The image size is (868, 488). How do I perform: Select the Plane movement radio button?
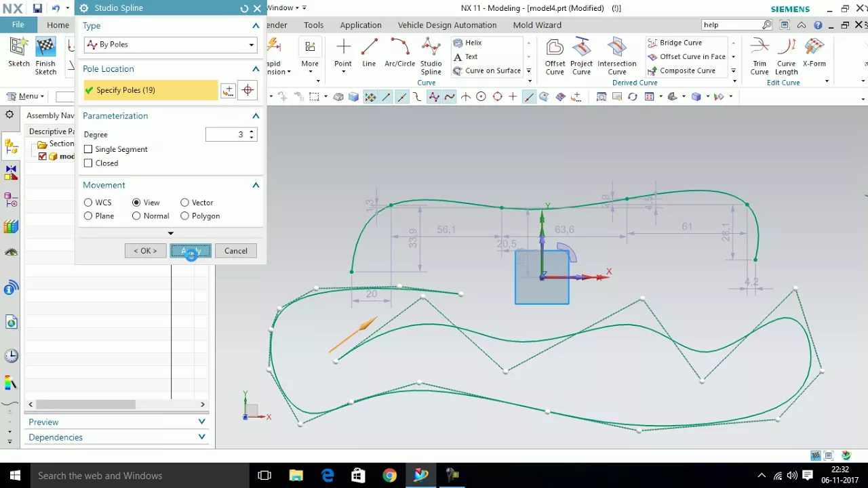click(x=88, y=216)
